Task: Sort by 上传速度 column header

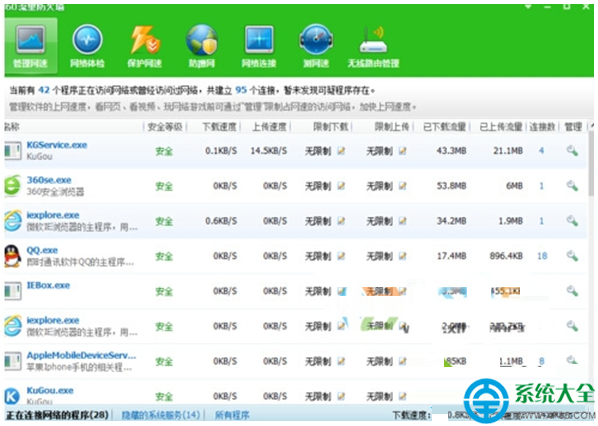Action: [269, 127]
